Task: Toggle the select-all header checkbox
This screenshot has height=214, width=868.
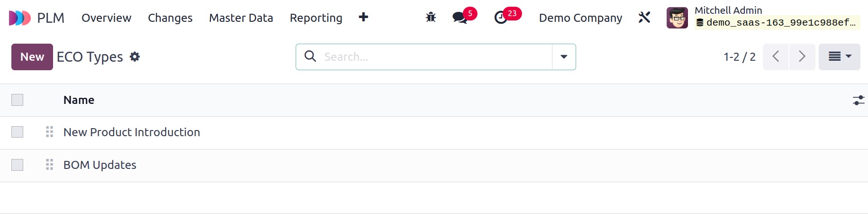Action: tap(18, 100)
